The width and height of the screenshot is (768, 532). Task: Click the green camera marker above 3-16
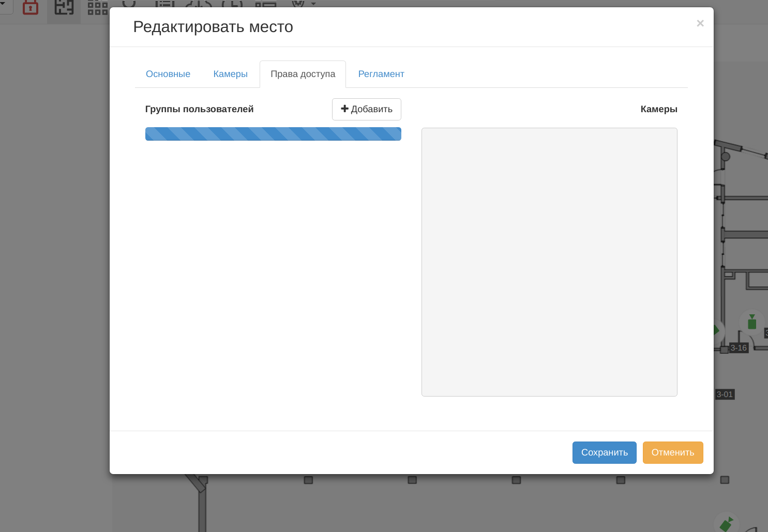(752, 322)
